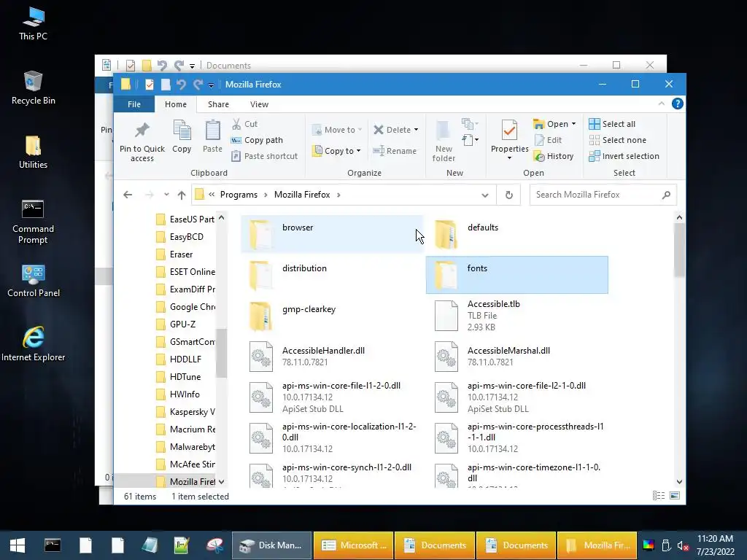Click Programs in address breadcrumb
The image size is (747, 560).
239,195
